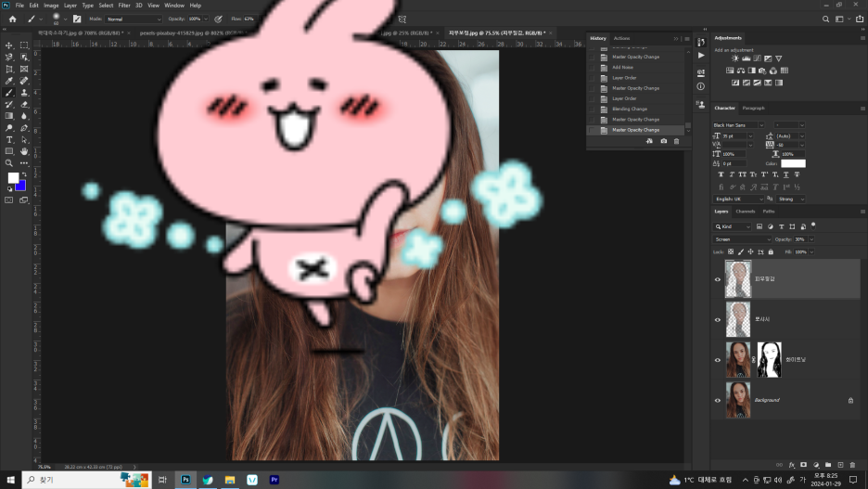Toggle underline text style

785,174
